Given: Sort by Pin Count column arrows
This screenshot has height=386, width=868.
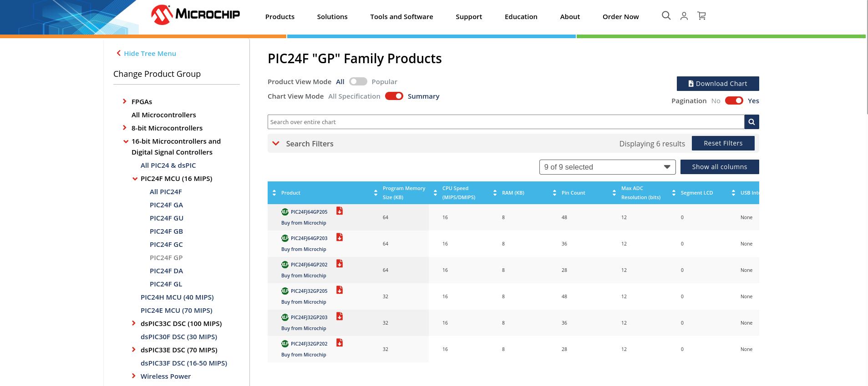Looking at the screenshot, I should (x=554, y=193).
